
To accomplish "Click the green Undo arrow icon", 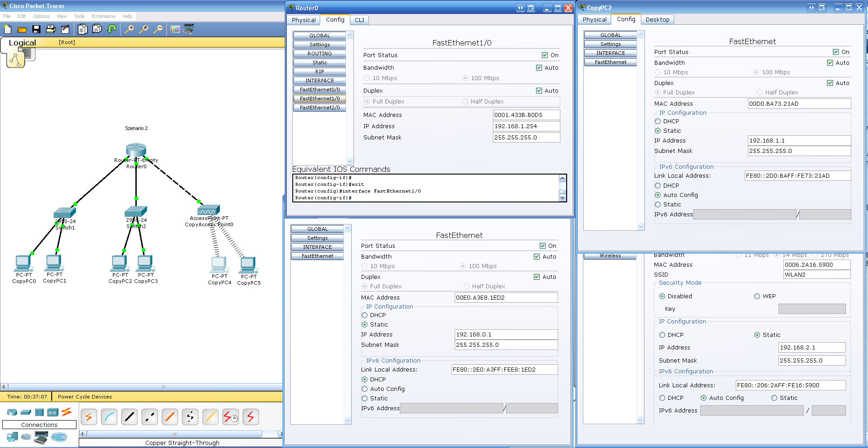I will [x=112, y=29].
